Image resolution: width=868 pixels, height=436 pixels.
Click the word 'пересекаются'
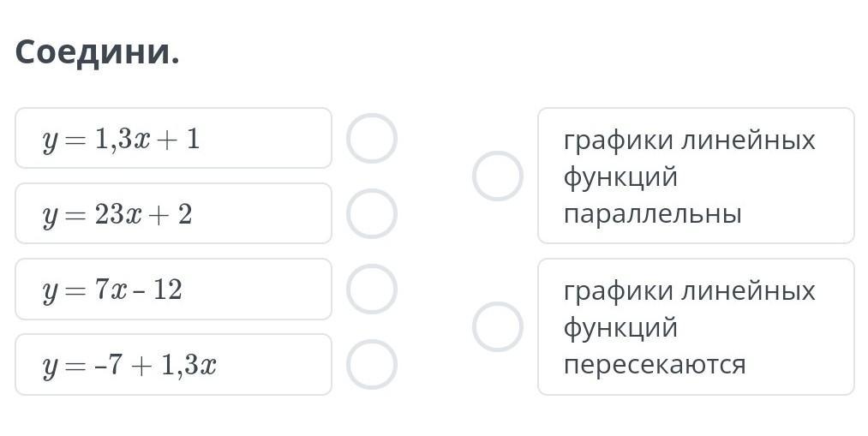click(655, 364)
